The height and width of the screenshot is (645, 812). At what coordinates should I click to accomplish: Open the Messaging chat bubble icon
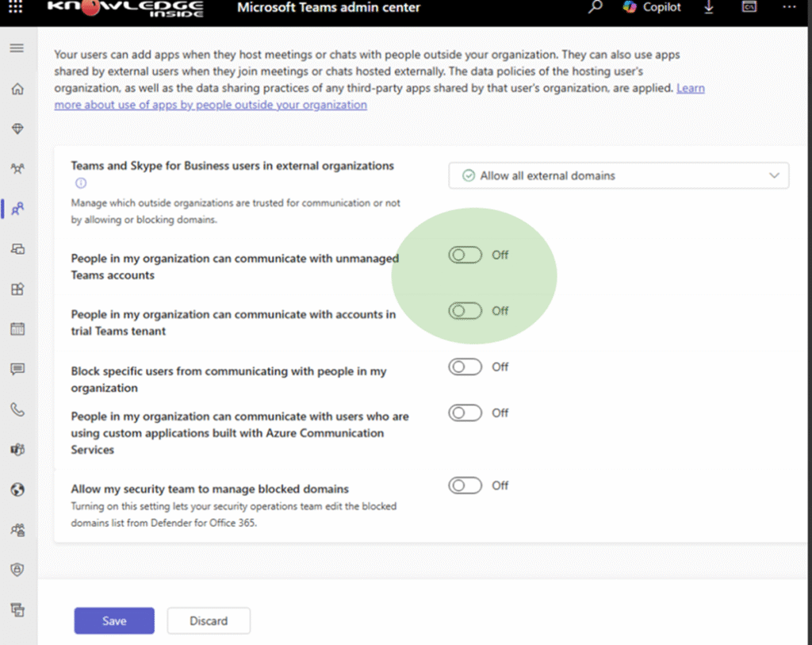click(17, 370)
